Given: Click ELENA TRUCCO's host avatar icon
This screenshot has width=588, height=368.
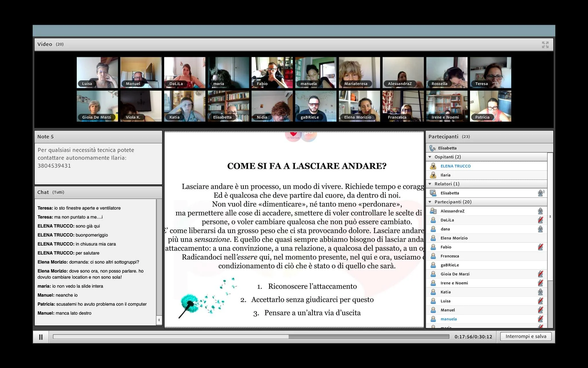Looking at the screenshot, I should tap(433, 166).
